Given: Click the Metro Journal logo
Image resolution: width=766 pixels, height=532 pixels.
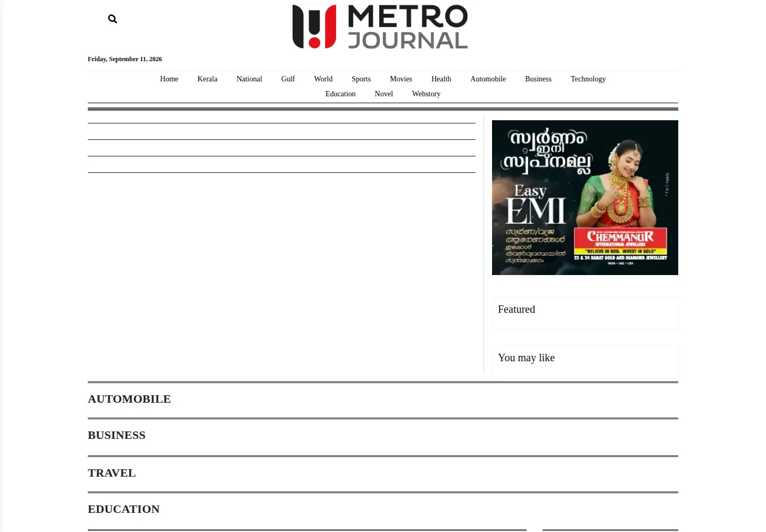Looking at the screenshot, I should pos(380,27).
